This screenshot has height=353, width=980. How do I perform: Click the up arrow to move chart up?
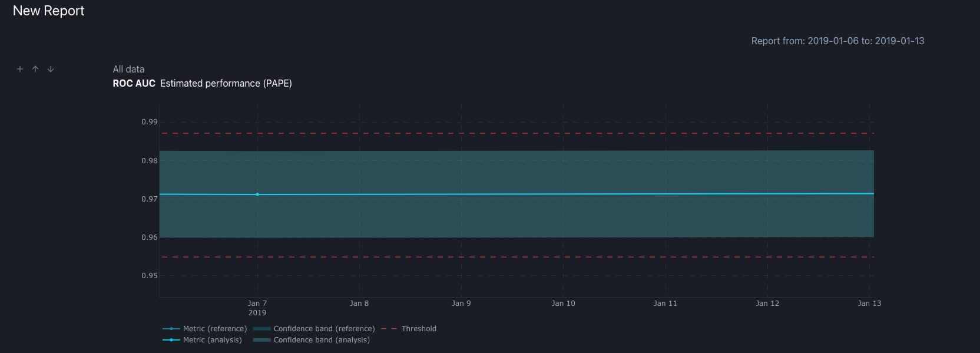coord(35,69)
